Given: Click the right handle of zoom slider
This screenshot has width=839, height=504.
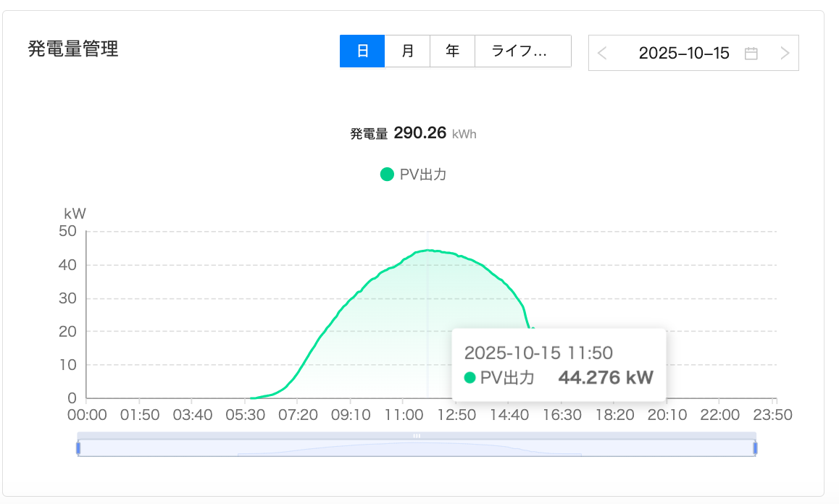Looking at the screenshot, I should coord(755,448).
